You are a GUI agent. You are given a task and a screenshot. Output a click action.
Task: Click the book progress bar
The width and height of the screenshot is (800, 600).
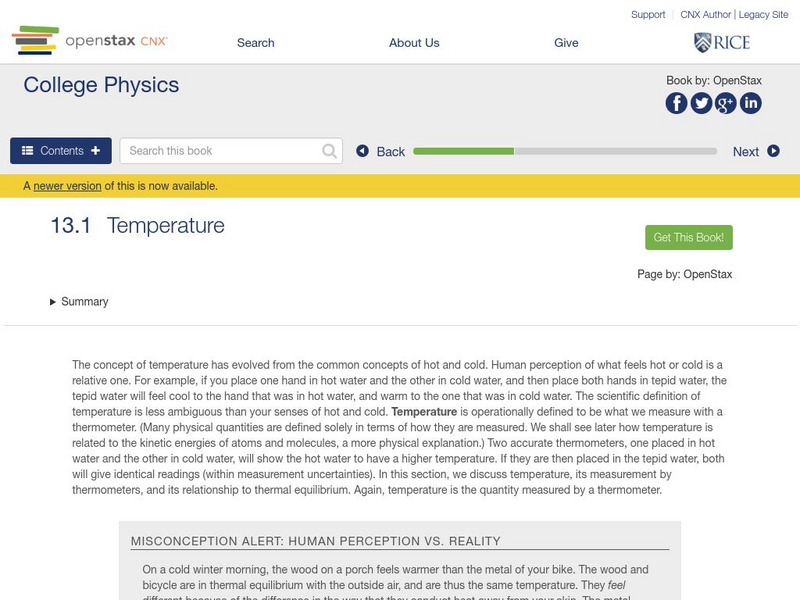(565, 151)
